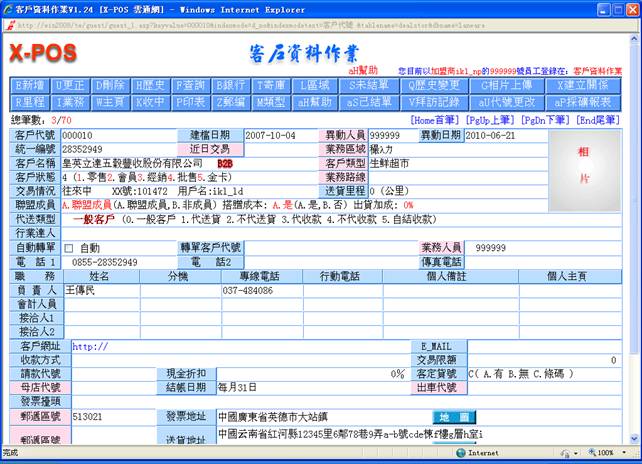Click the vertical scrollbar down arrow

pyautogui.click(x=633, y=437)
